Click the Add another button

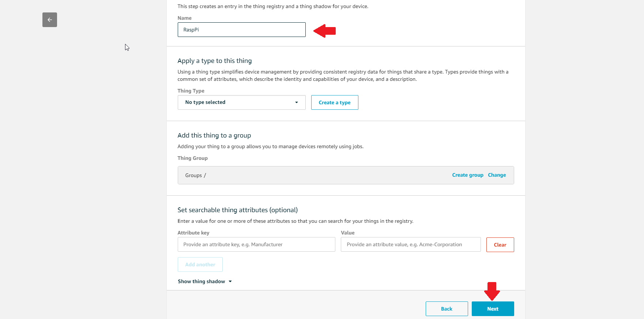[200, 264]
